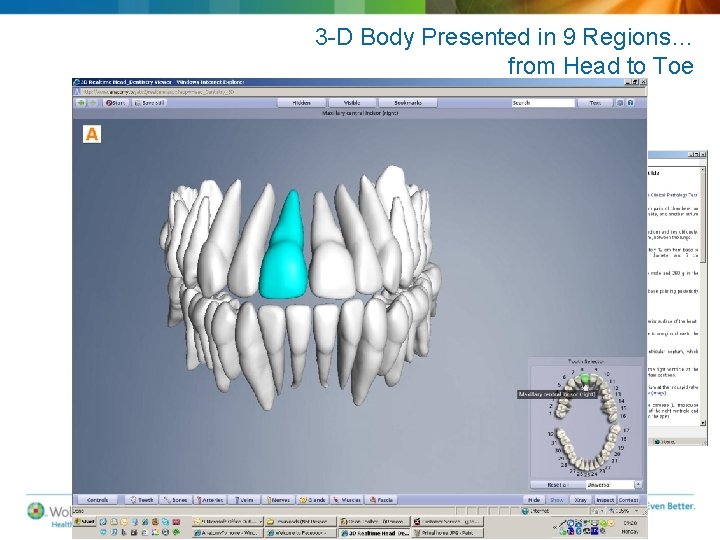Switch to 3D Realtime Head taskbar item

pyautogui.click(x=374, y=533)
